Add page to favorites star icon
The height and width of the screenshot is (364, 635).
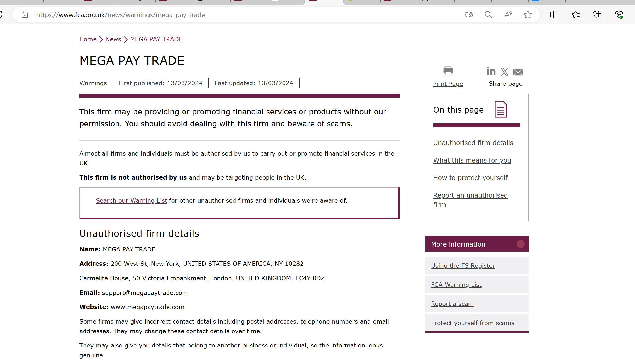[528, 15]
